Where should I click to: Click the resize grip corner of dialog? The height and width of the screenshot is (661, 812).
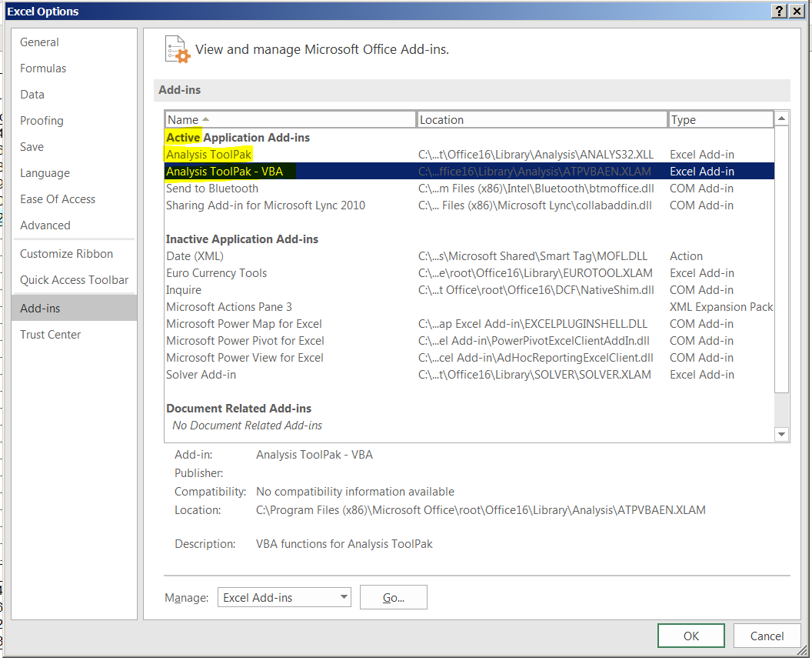802,651
